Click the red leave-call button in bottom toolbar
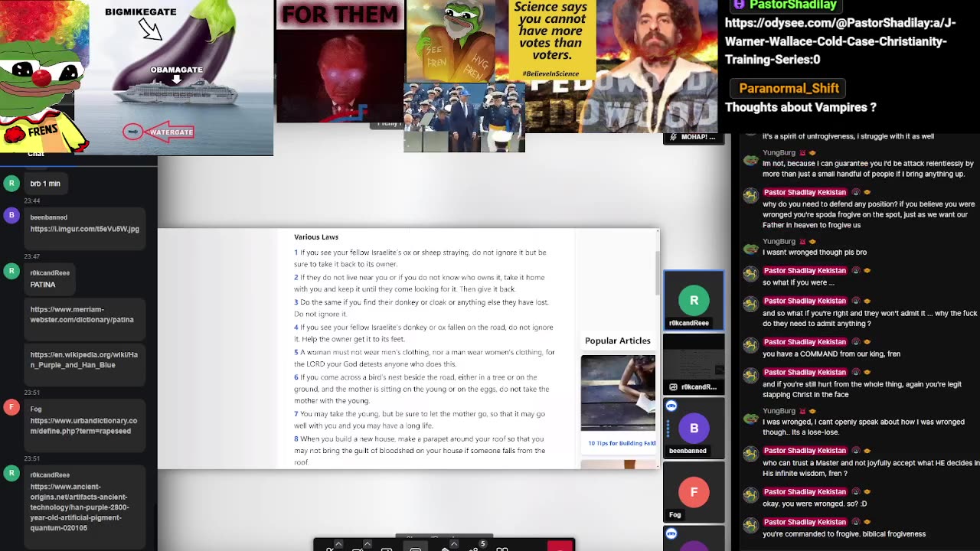 (x=560, y=546)
